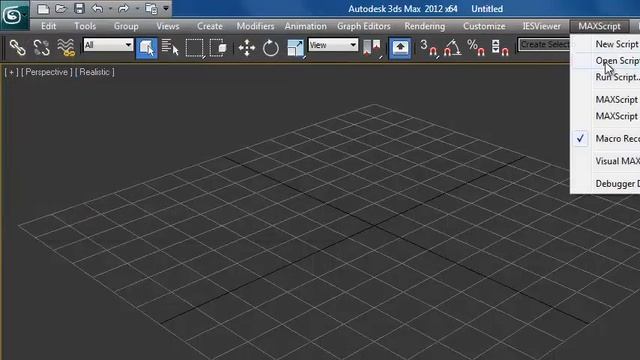The width and height of the screenshot is (640, 360).
Task: Choose New Script from MAXScript menu
Action: point(605,44)
